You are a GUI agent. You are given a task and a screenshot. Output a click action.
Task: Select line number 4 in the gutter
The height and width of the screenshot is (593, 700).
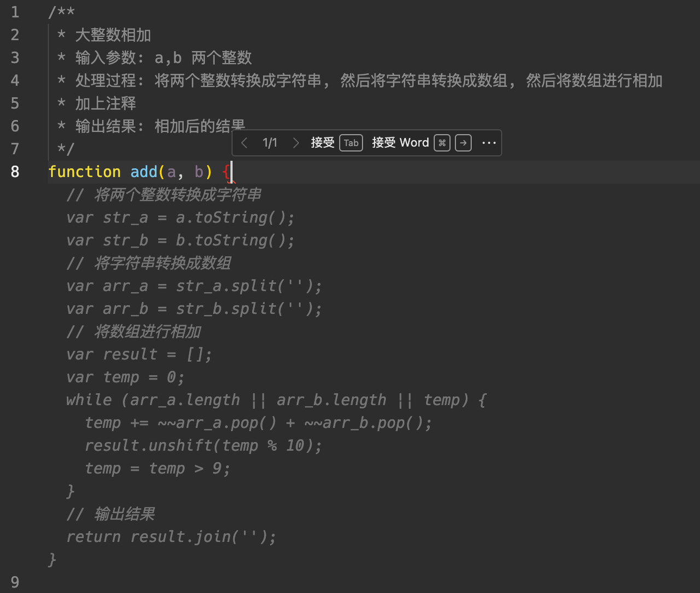click(15, 80)
